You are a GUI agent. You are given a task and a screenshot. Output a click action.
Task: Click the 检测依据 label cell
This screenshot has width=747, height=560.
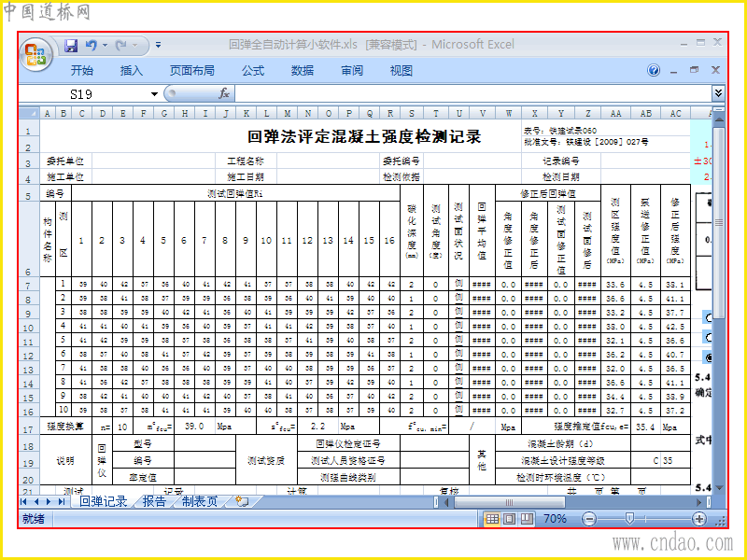click(402, 176)
